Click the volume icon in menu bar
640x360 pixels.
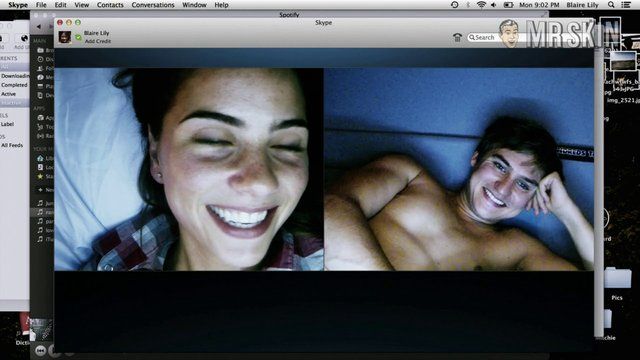pos(493,5)
